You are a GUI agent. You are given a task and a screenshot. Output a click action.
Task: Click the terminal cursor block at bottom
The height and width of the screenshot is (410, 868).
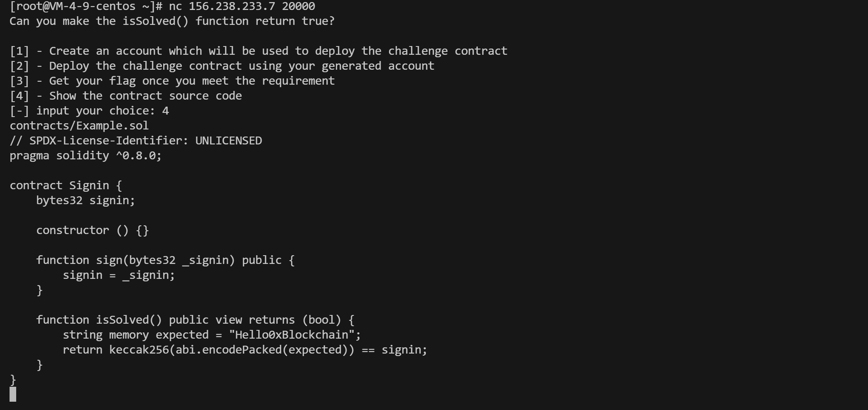[x=13, y=394]
